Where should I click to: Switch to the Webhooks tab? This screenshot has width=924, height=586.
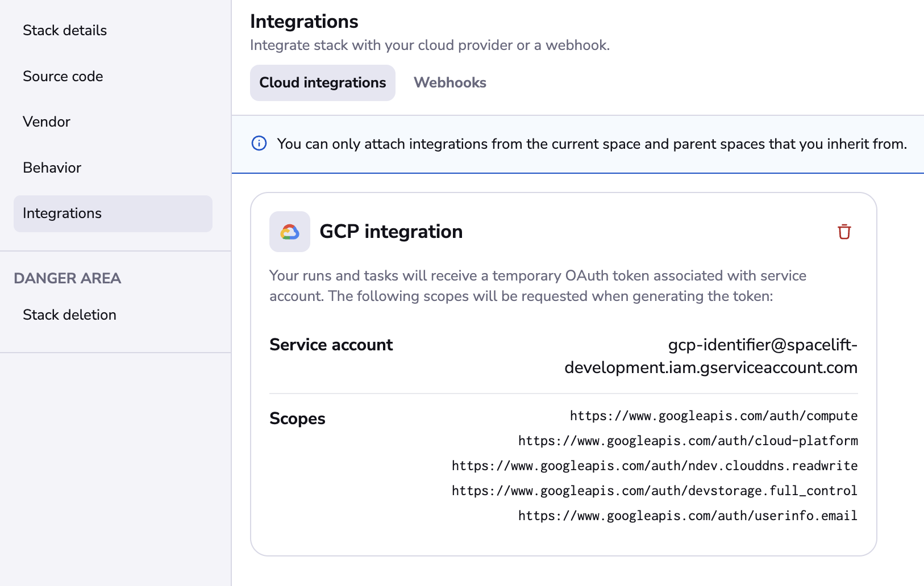449,82
